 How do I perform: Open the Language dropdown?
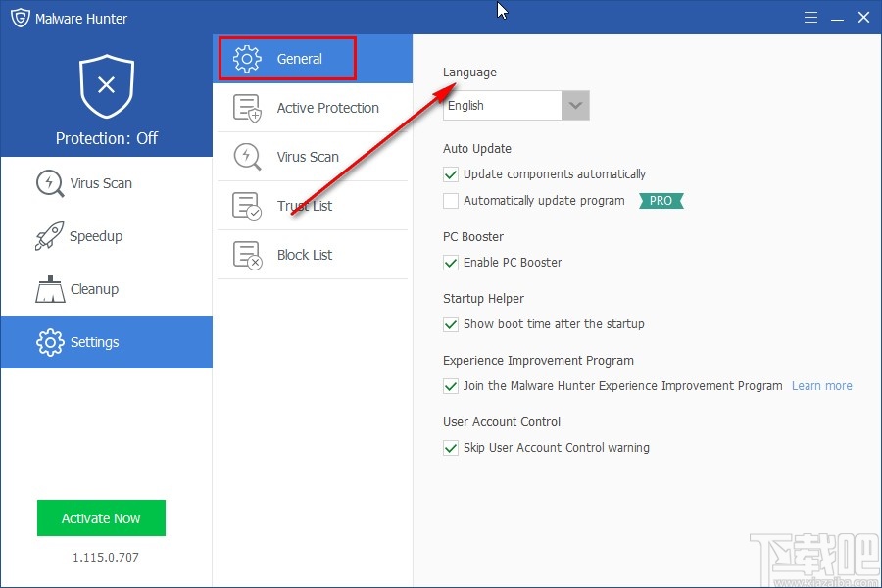575,105
